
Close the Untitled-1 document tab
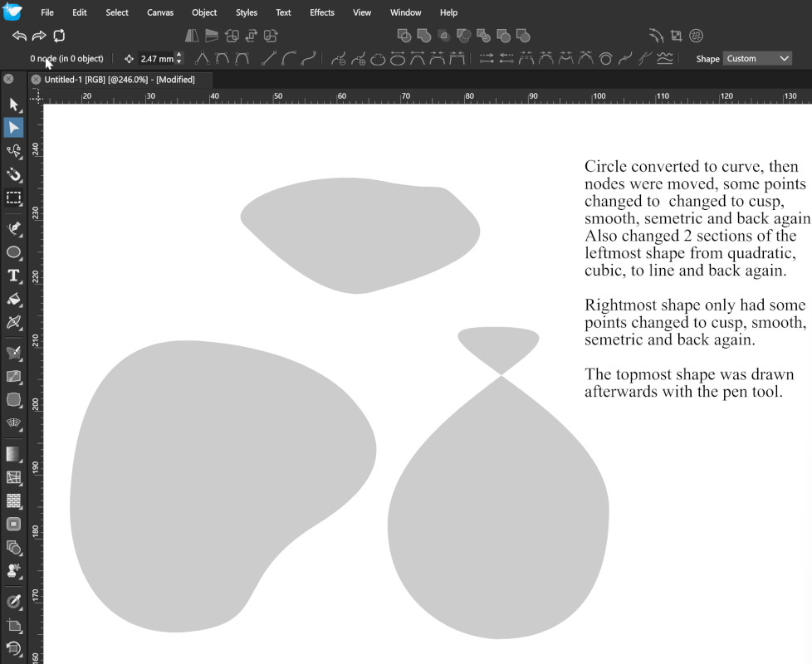[x=36, y=80]
